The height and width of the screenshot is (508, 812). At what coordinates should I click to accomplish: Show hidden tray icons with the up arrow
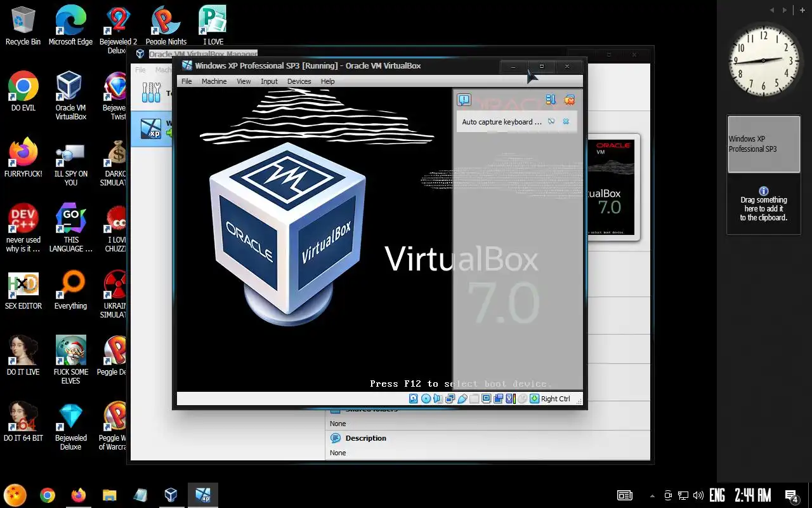pyautogui.click(x=652, y=495)
